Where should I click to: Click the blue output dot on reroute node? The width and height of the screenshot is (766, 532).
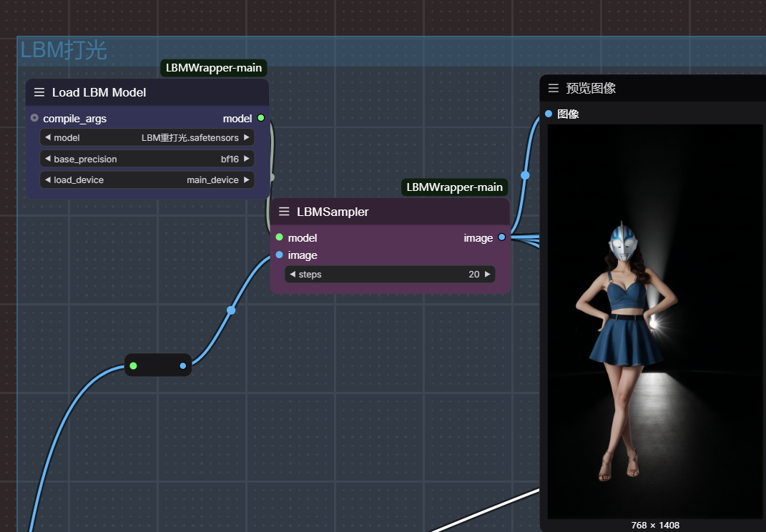click(x=182, y=366)
